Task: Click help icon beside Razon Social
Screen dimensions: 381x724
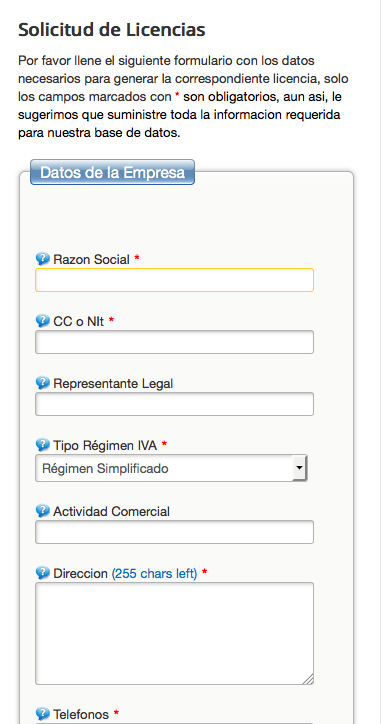Action: [x=42, y=259]
